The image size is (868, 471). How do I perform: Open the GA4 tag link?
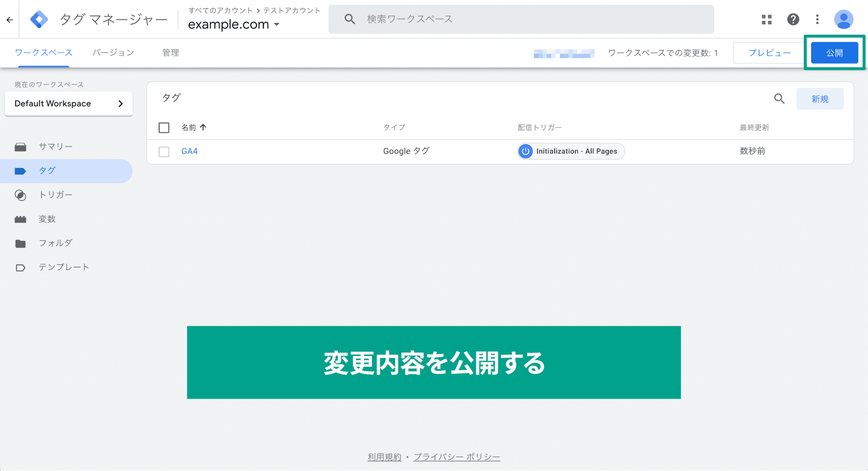point(189,151)
